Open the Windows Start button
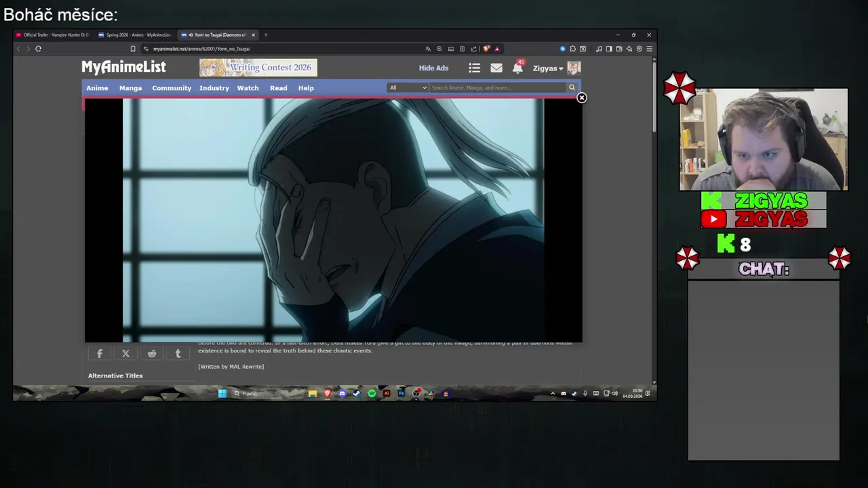This screenshot has height=488, width=868. pyautogui.click(x=222, y=393)
